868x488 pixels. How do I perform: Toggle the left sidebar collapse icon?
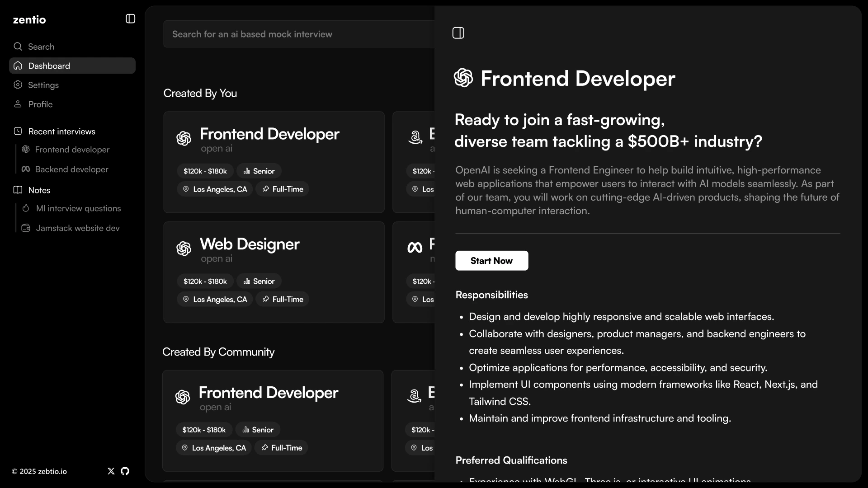pyautogui.click(x=130, y=19)
